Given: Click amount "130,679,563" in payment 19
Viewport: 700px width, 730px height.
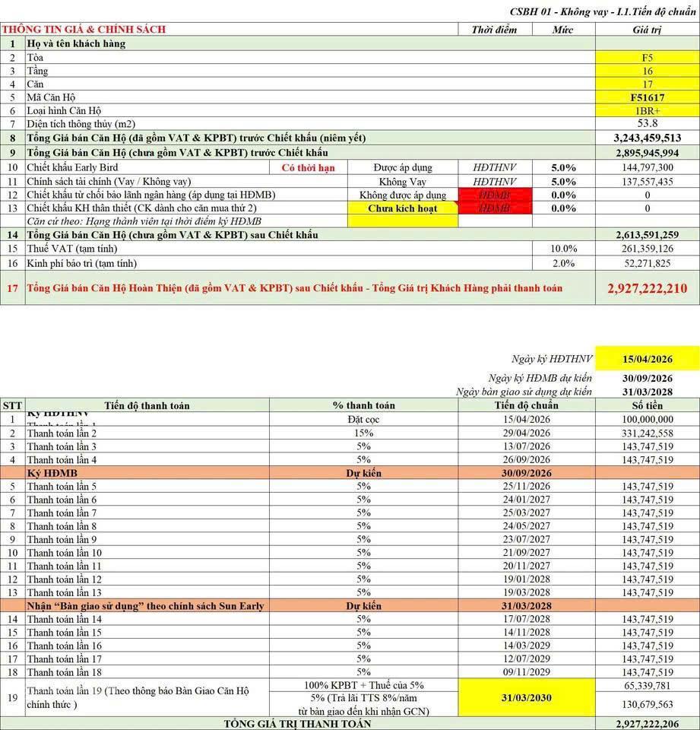Looking at the screenshot, I should (648, 704).
